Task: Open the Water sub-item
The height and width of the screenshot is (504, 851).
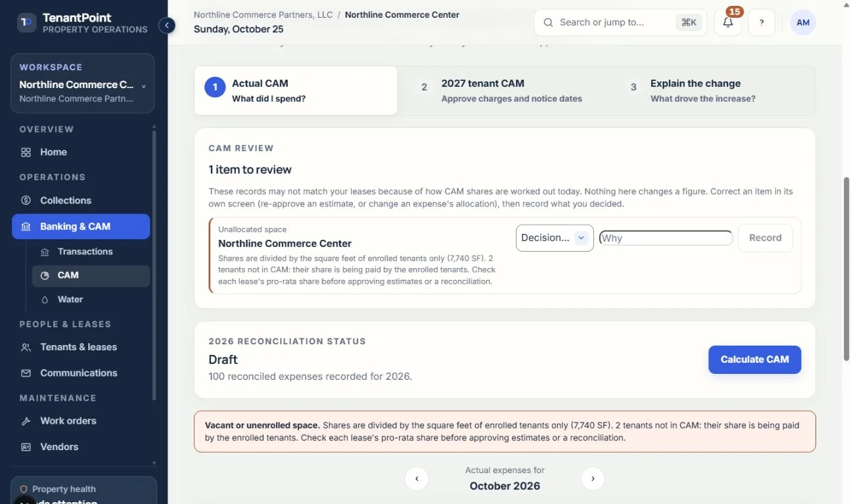Action: coord(91,300)
